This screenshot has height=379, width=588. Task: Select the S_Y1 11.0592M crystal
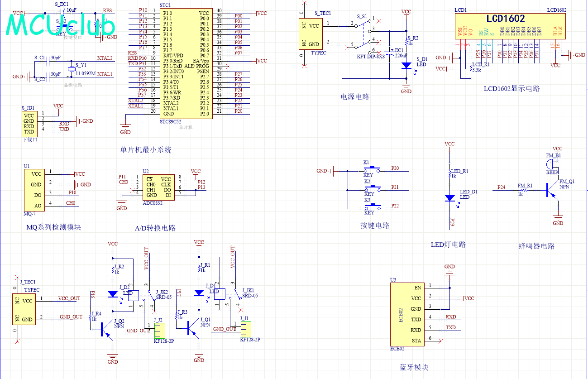coord(71,69)
